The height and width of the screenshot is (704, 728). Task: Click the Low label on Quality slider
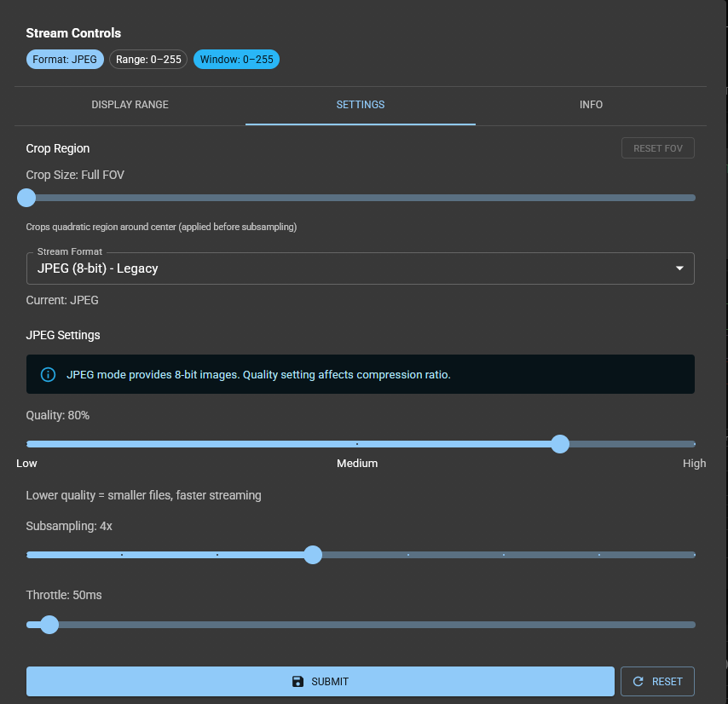point(26,464)
